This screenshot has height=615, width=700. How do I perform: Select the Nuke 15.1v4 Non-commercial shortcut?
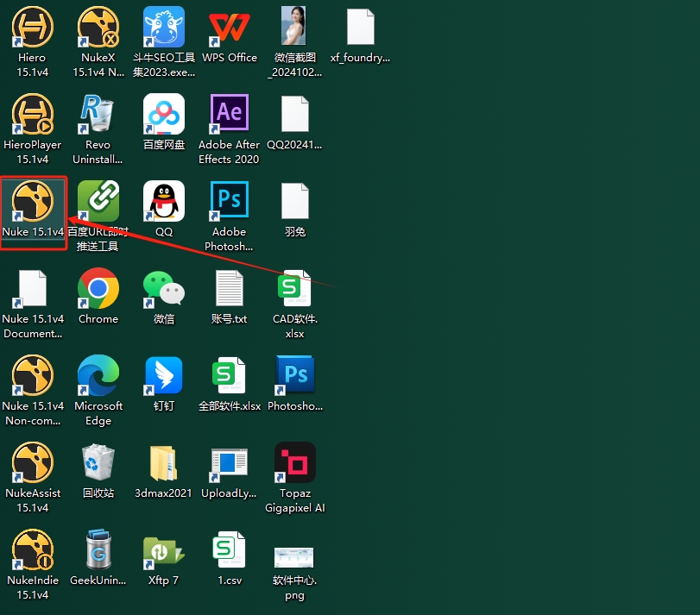[33, 376]
